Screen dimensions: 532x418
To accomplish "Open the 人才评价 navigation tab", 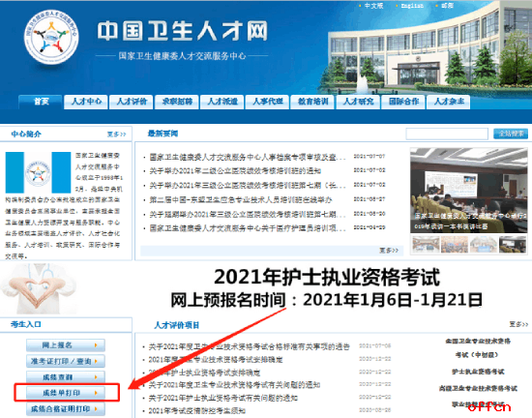I will click(x=132, y=102).
